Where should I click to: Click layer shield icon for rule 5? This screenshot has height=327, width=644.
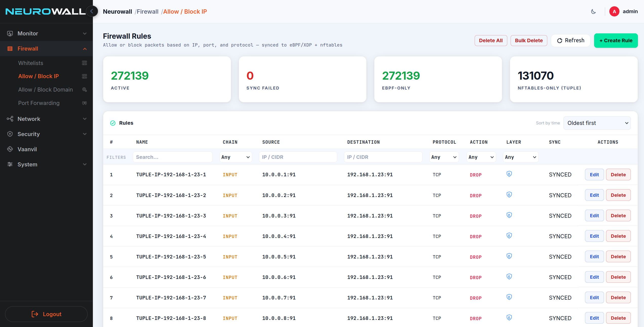pyautogui.click(x=509, y=256)
